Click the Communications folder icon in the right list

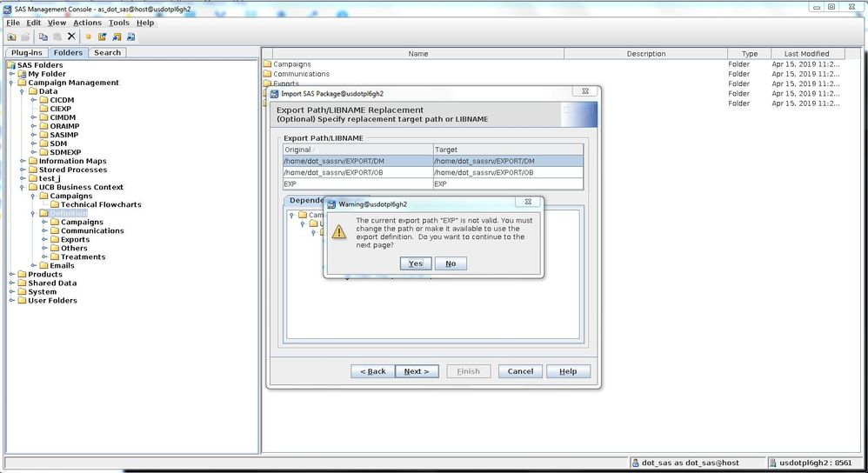click(x=267, y=74)
